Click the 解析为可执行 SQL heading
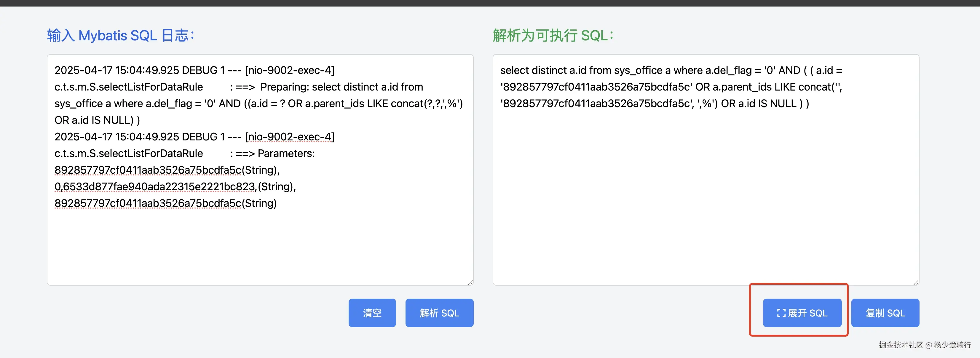This screenshot has height=358, width=980. click(553, 35)
